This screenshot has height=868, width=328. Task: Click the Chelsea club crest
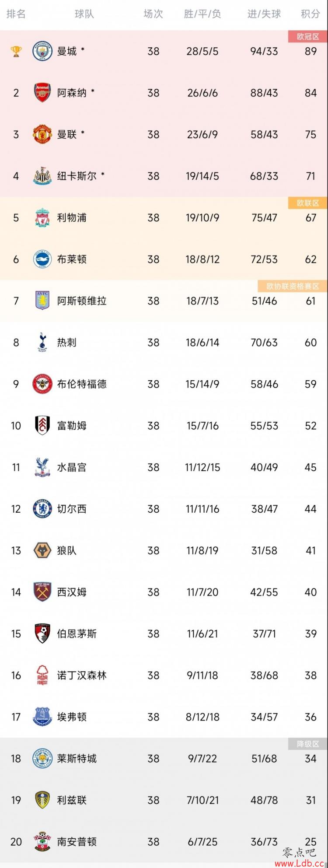point(42,509)
